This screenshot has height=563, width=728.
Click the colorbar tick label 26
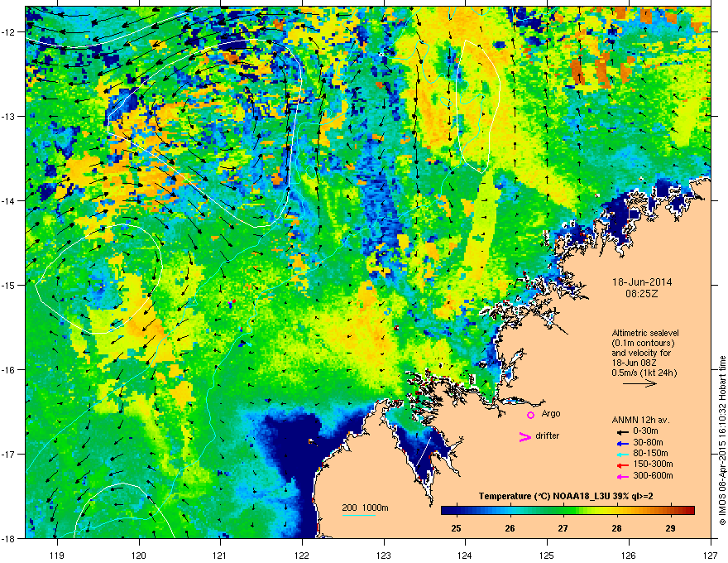(510, 528)
